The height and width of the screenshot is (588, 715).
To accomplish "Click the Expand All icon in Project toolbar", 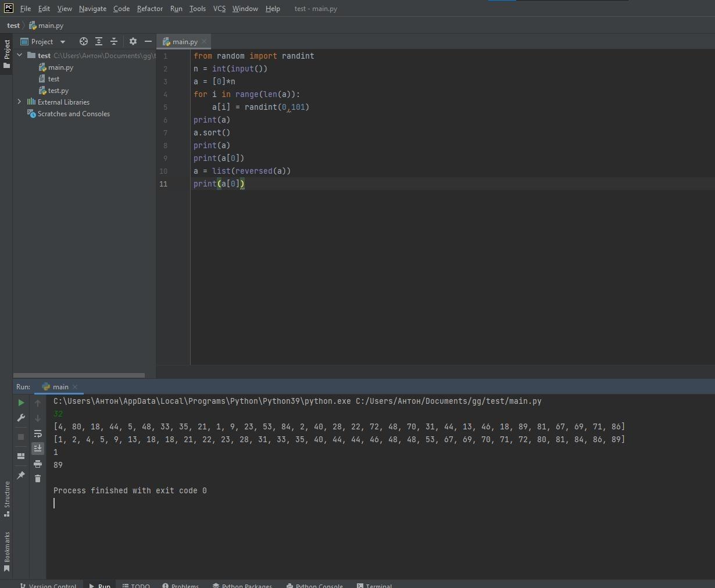I will (99, 41).
